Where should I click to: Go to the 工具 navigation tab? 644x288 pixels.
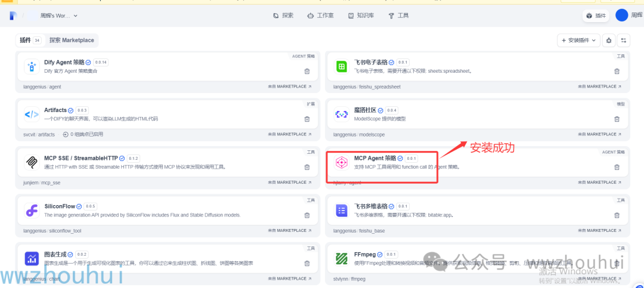coord(398,16)
